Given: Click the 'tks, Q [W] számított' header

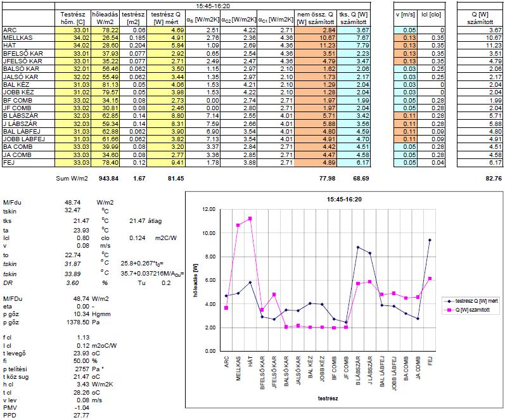Looking at the screenshot, I should point(354,18).
